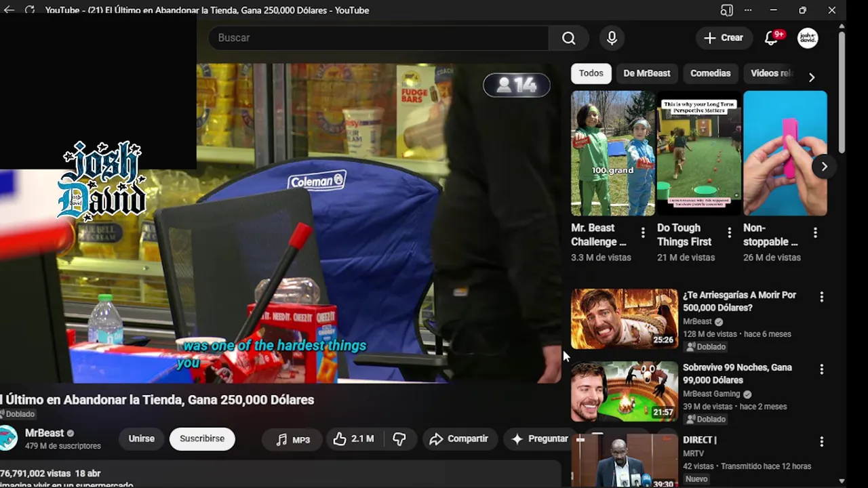Open options for Mr. Beast Challenge short

(643, 232)
